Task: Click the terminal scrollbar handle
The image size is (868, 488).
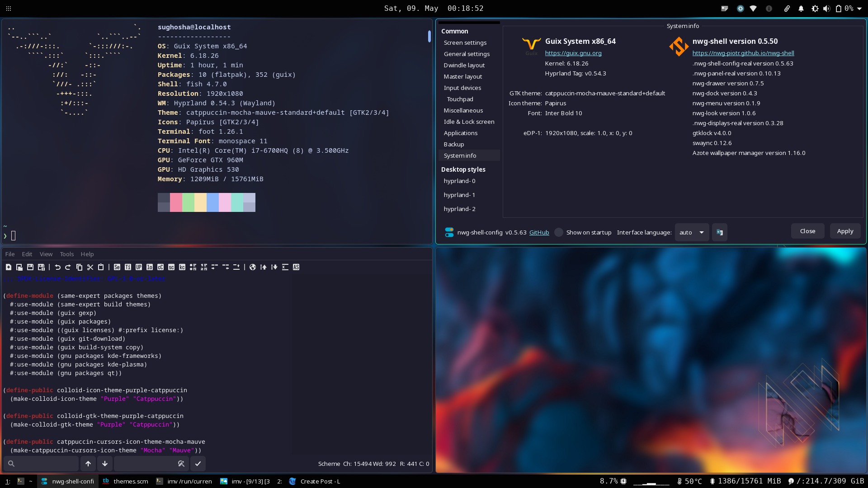Action: tap(429, 36)
